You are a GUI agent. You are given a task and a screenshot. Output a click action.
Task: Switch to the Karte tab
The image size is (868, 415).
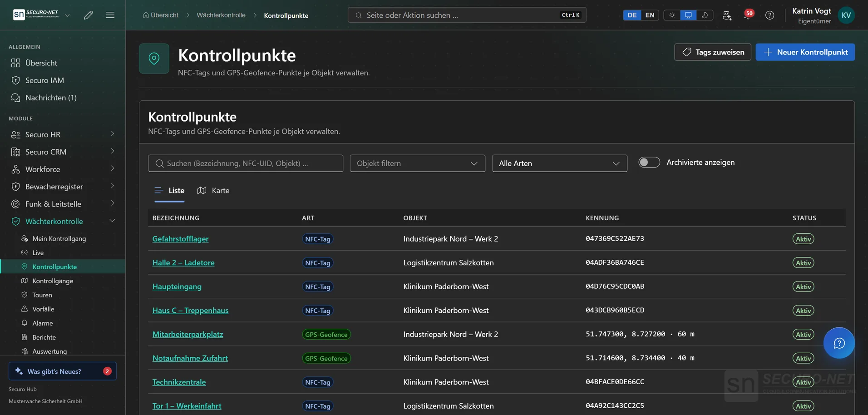(213, 191)
